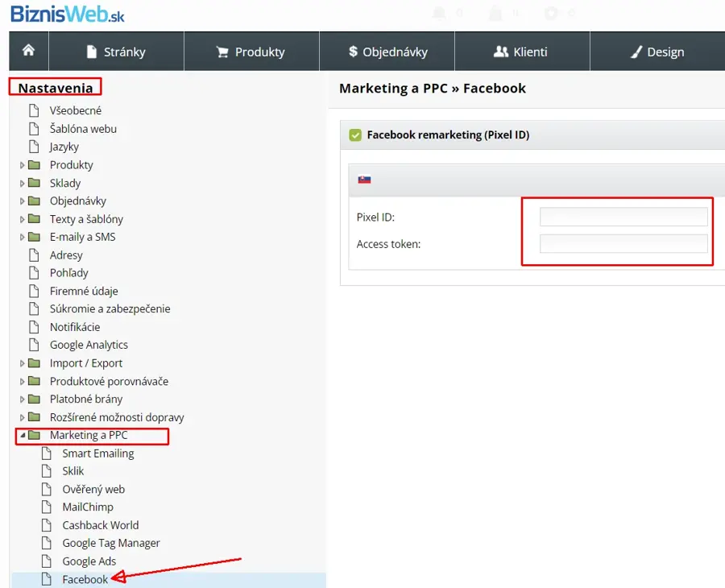
Task: Select Produktové porovnávače folder
Action: [x=109, y=381]
